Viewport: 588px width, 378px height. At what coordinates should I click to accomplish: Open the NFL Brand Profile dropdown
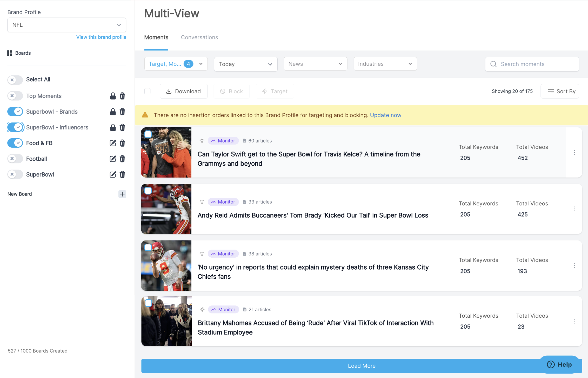click(67, 25)
